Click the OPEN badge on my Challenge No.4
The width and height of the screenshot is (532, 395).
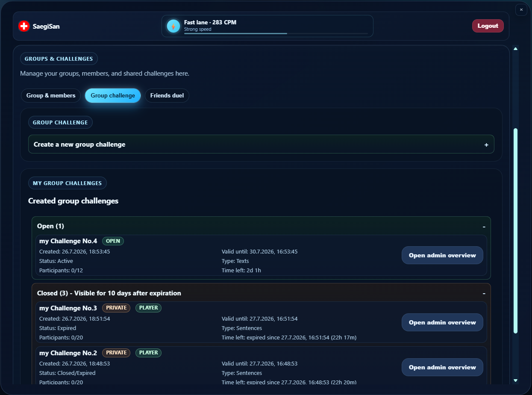113,241
